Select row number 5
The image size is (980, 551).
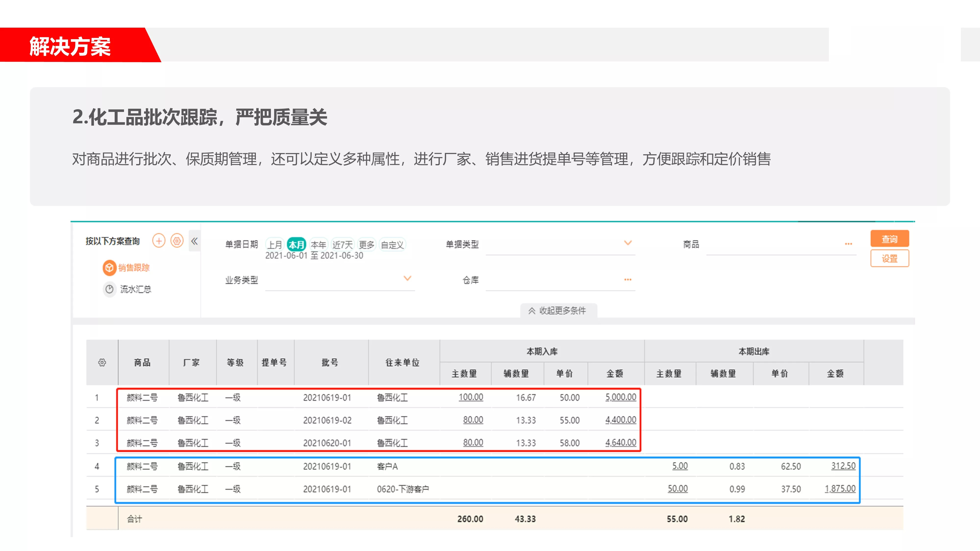[97, 489]
